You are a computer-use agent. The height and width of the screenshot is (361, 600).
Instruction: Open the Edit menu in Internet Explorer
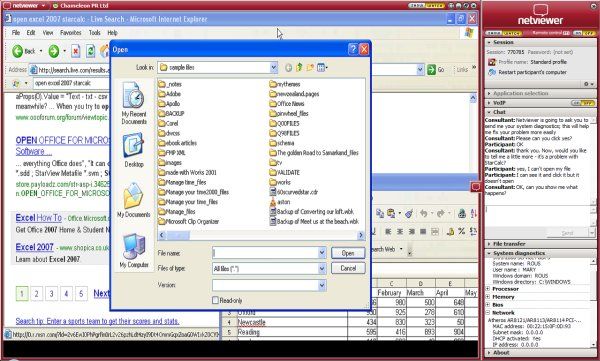click(x=31, y=33)
